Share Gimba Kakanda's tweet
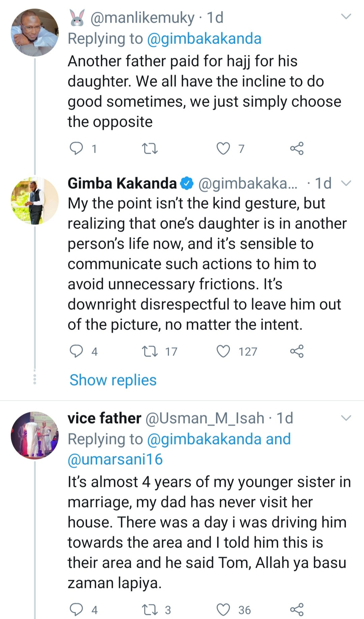The image size is (364, 619). [297, 351]
